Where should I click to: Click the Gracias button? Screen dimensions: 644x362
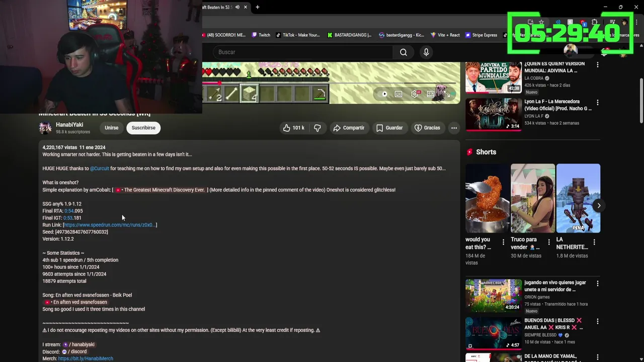[x=427, y=128]
